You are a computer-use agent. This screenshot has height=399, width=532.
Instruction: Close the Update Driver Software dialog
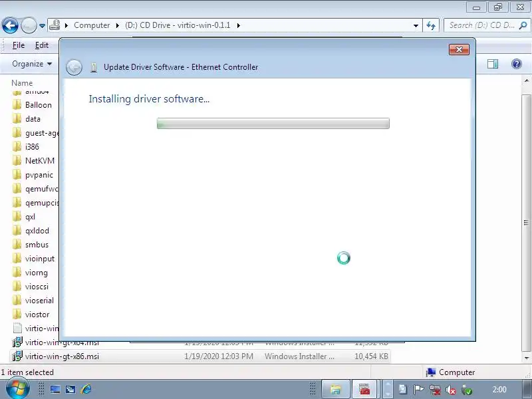[459, 49]
